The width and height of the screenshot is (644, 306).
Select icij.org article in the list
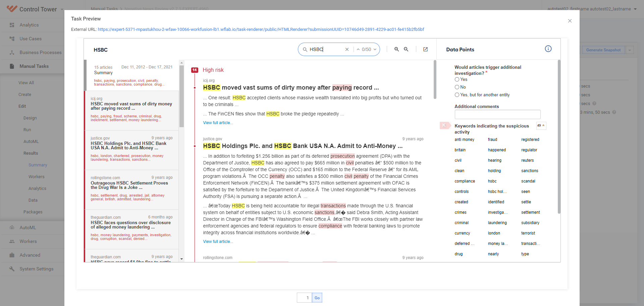(131, 110)
